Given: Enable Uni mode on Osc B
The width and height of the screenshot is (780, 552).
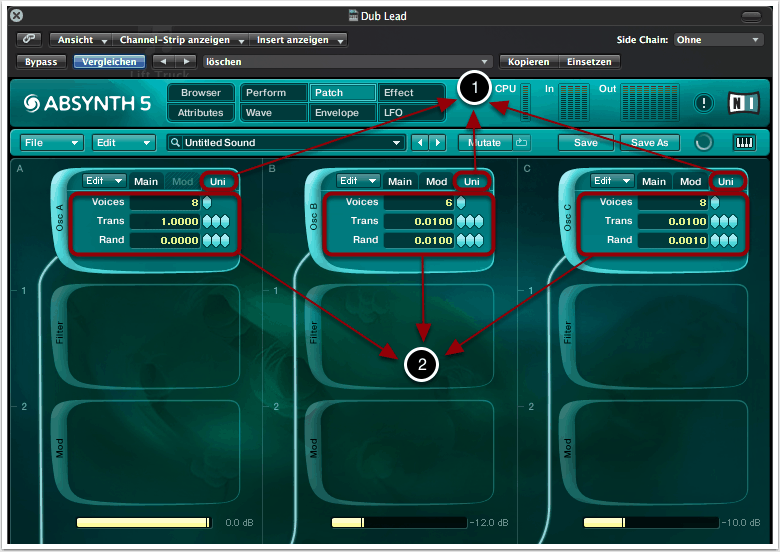Looking at the screenshot, I should tap(471, 182).
